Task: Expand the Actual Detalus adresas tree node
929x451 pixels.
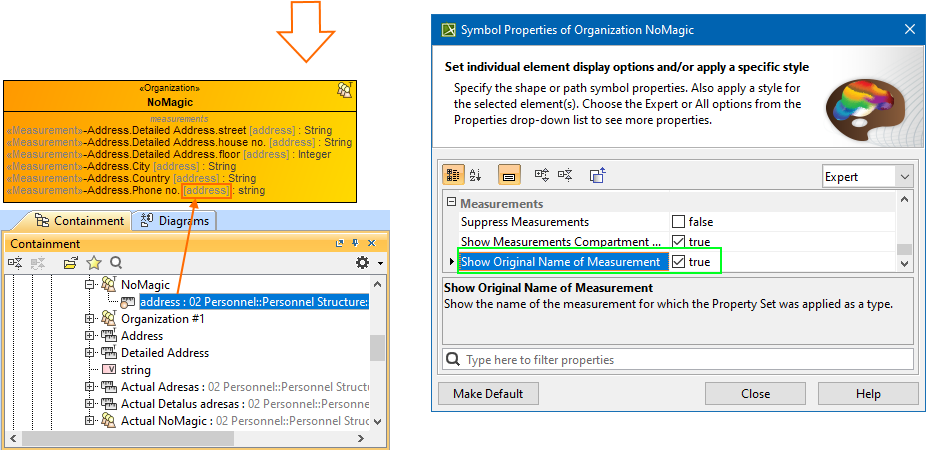Action: click(89, 404)
